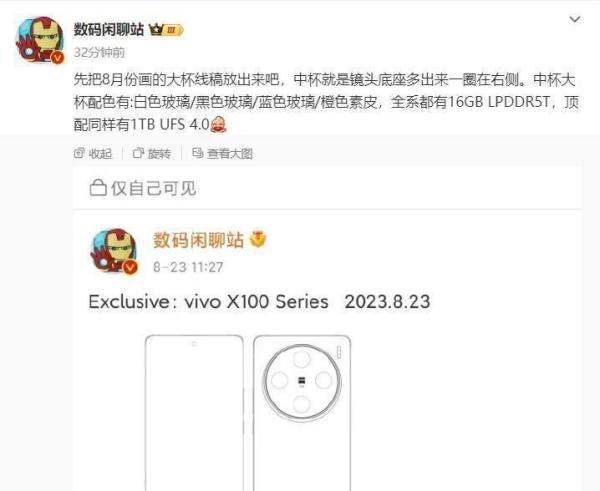This screenshot has height=491, width=600.
Task: Click the top Iron Man avatar
Action: point(39,40)
